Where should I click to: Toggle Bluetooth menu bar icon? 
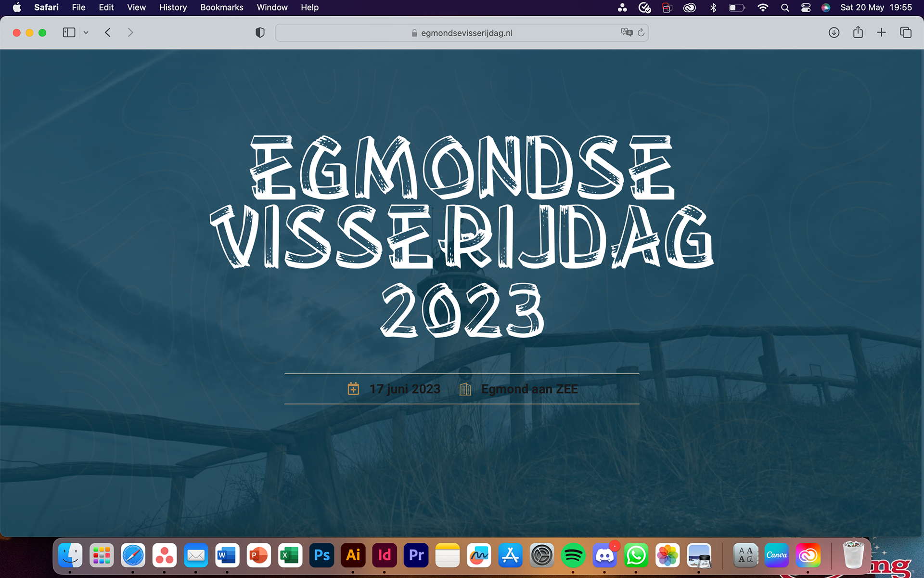[713, 7]
